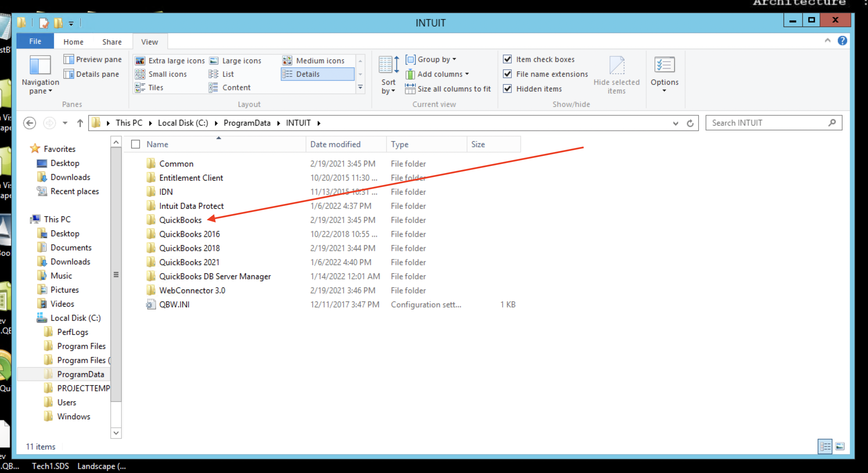The image size is (868, 473).
Task: Click the Hide selected items button
Action: pos(616,75)
